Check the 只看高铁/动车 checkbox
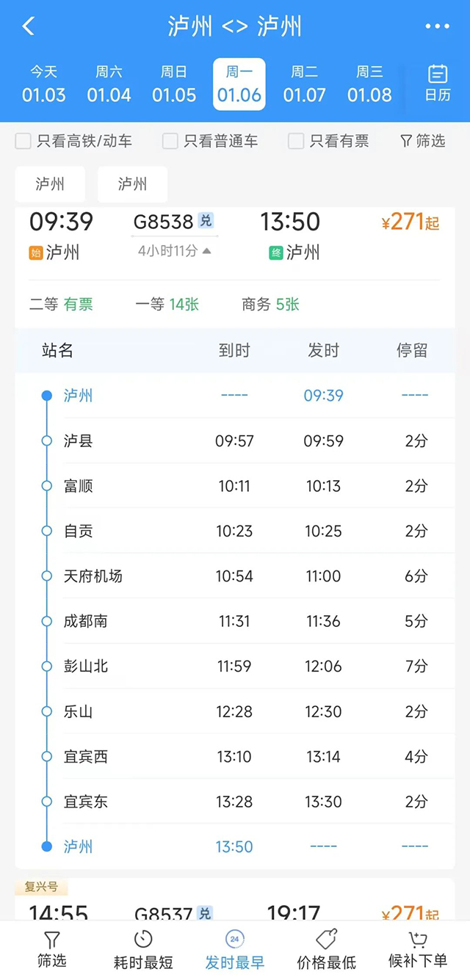 [x=23, y=141]
